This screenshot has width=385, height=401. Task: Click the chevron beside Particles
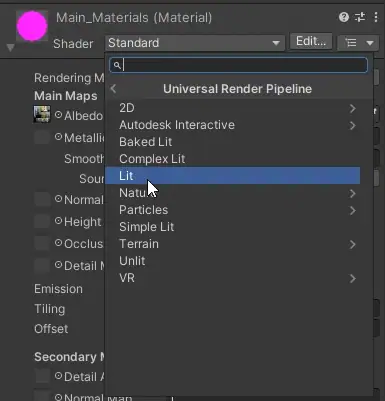353,210
